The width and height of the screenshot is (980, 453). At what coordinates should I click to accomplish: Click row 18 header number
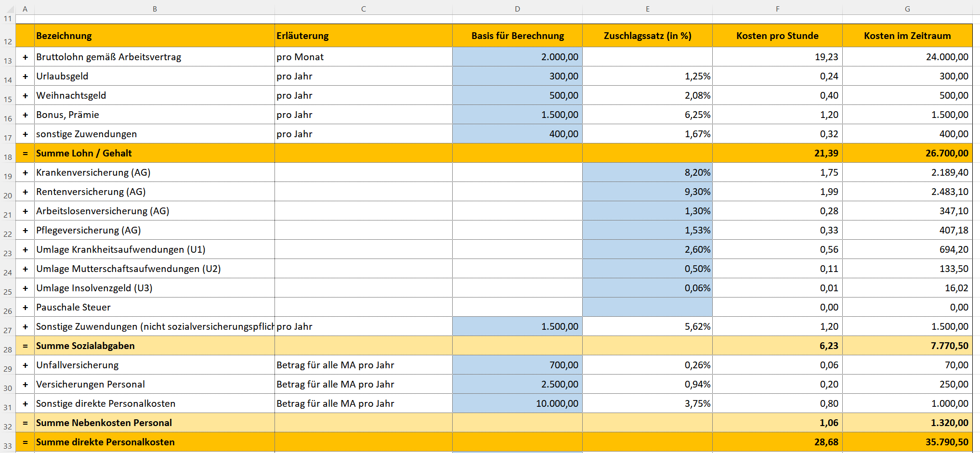tap(8, 157)
